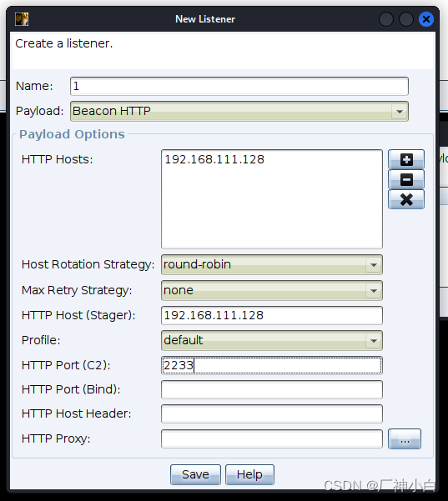Click the HTTP Port (C2) field
Viewport: 448px width, 501px height.
[x=272, y=365]
